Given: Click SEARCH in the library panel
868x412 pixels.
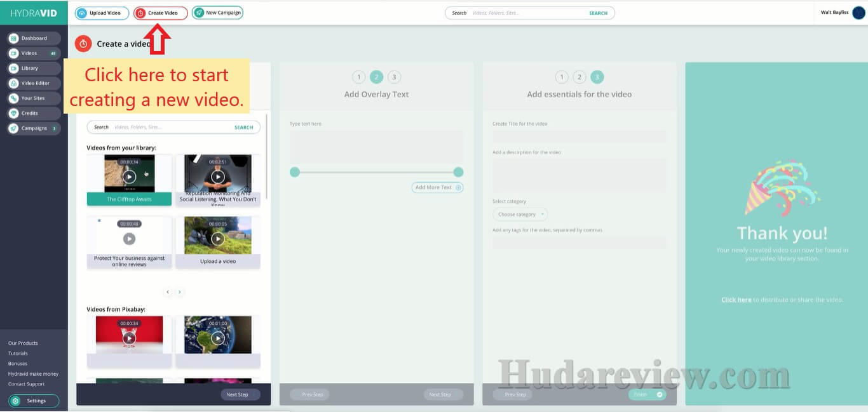Looking at the screenshot, I should (244, 127).
